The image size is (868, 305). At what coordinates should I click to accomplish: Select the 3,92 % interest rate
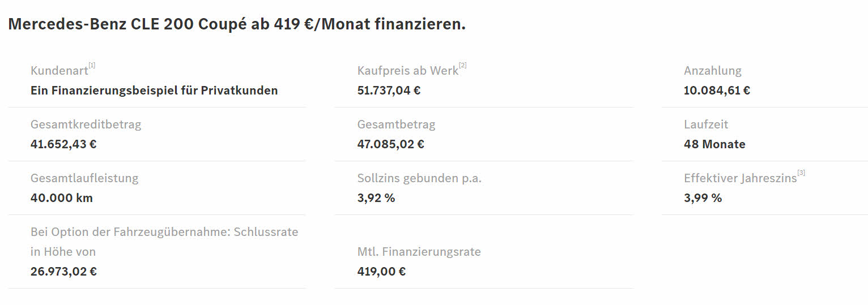click(x=376, y=198)
